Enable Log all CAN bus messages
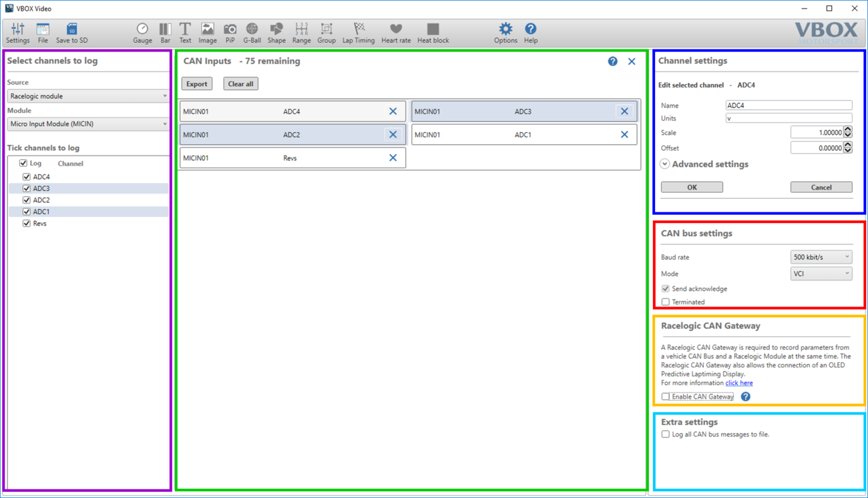The height and width of the screenshot is (498, 868). [666, 435]
